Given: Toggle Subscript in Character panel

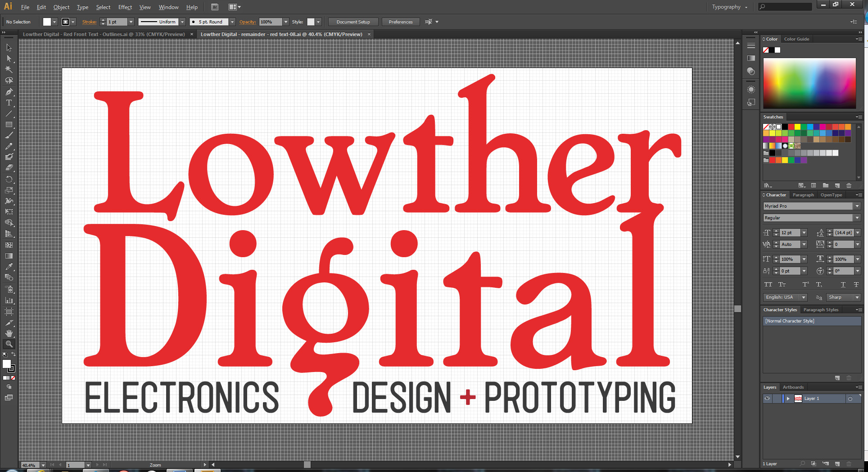Looking at the screenshot, I should point(819,285).
